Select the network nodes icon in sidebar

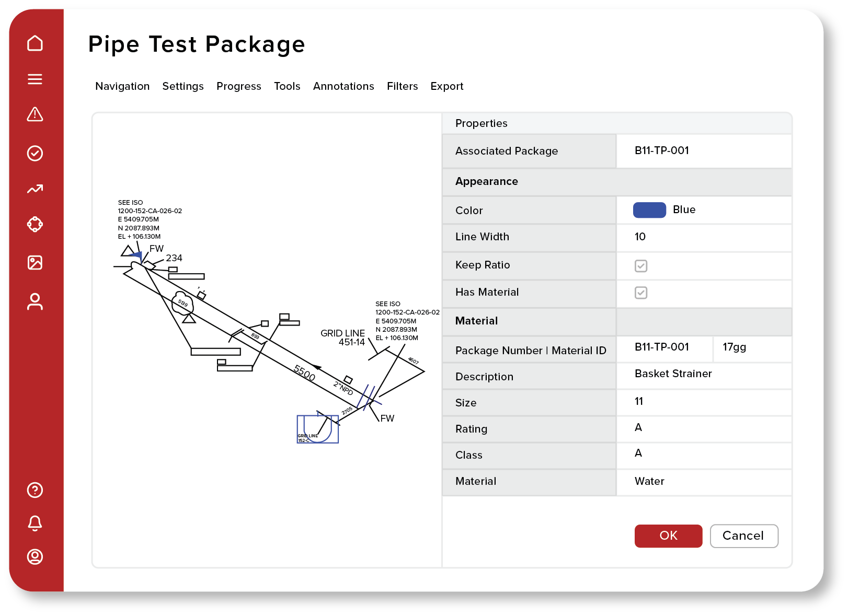click(x=35, y=224)
